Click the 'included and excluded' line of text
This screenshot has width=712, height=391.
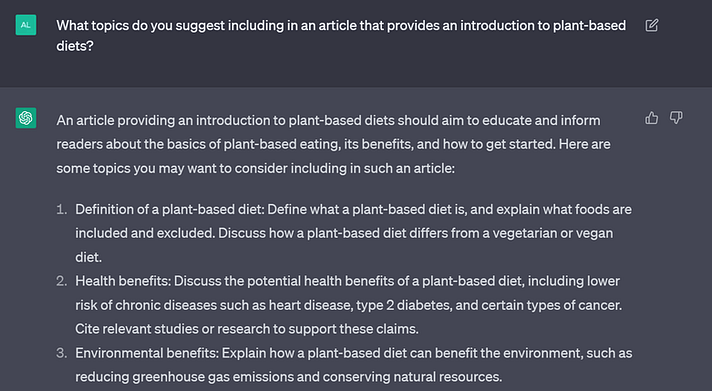344,233
